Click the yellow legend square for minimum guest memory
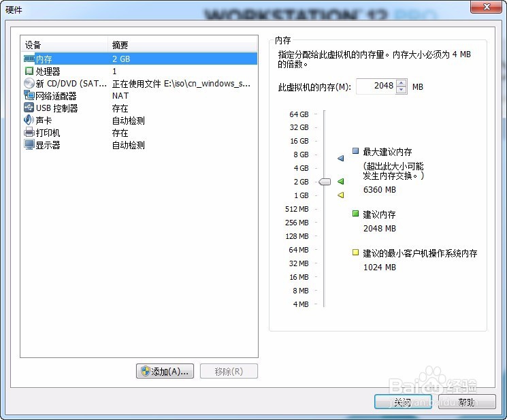 tap(355, 252)
